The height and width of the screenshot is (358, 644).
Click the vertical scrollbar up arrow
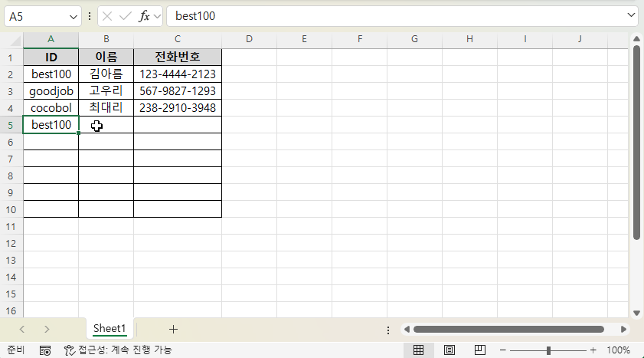pyautogui.click(x=636, y=39)
